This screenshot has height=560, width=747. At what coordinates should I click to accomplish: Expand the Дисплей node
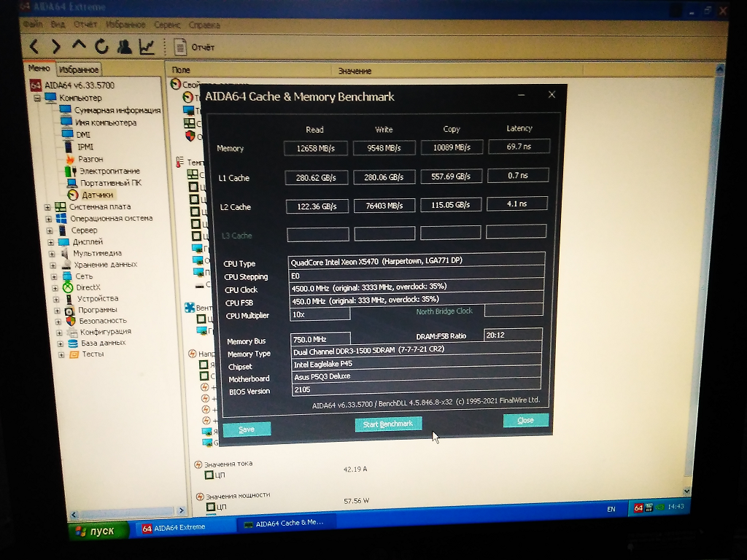51,242
